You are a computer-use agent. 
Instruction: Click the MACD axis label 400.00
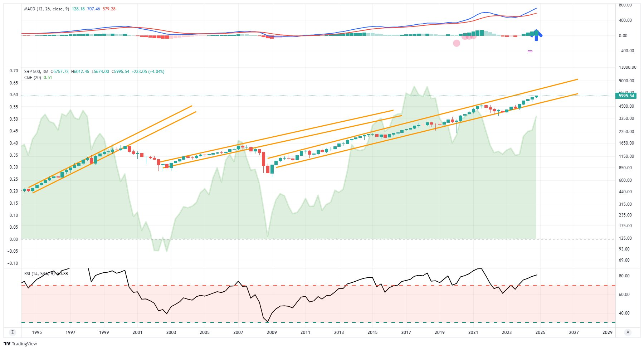[x=625, y=20]
